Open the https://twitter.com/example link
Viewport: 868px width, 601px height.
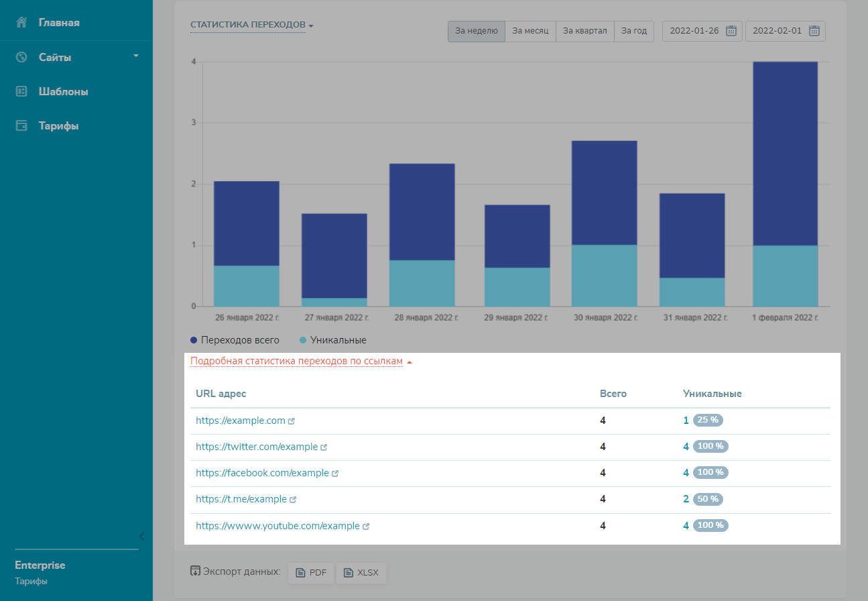point(256,447)
